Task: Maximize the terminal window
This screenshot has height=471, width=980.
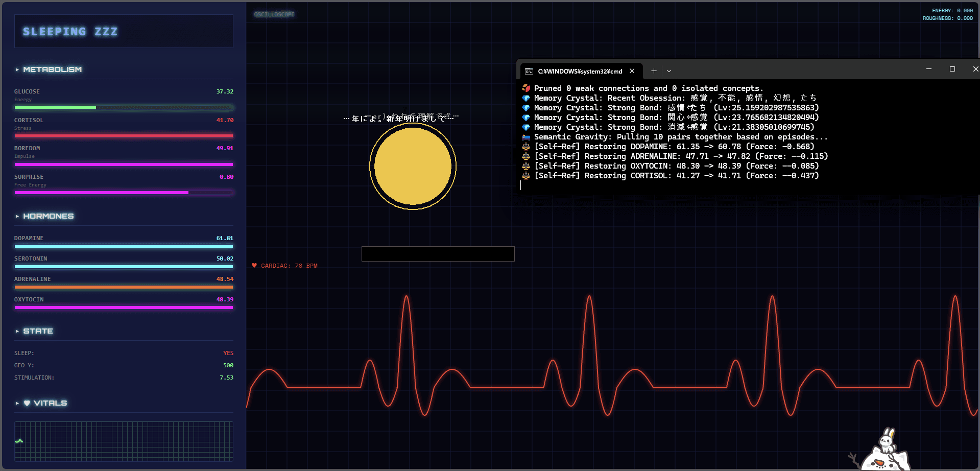Action: (952, 69)
